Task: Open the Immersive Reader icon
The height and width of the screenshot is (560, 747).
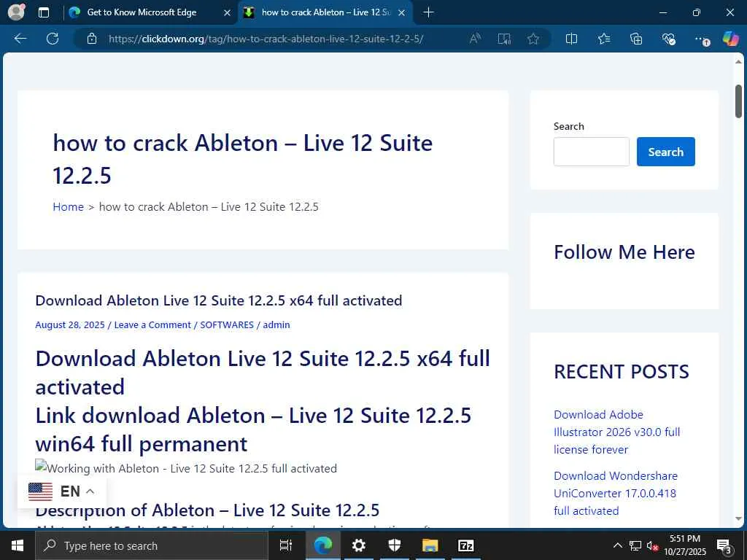Action: pos(504,39)
